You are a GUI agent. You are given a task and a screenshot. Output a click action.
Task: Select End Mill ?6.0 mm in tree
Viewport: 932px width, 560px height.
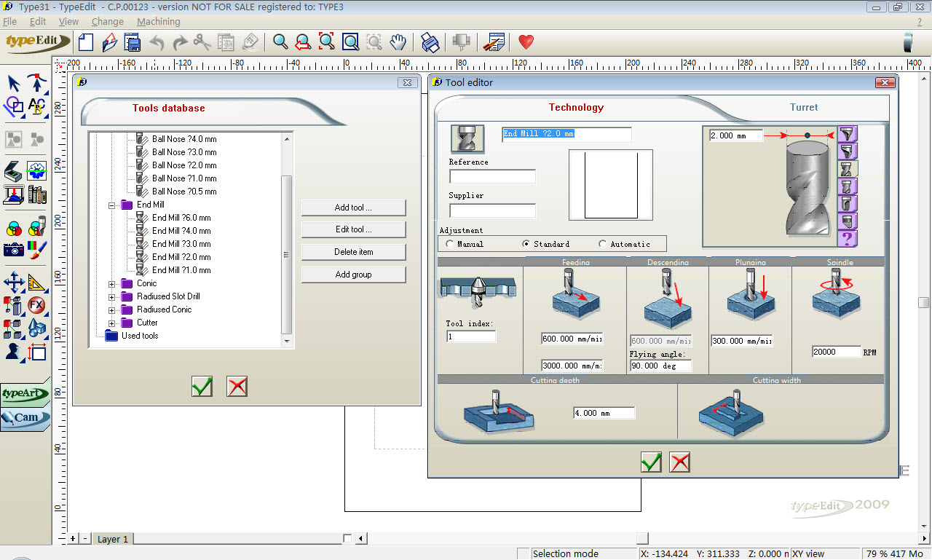181,218
